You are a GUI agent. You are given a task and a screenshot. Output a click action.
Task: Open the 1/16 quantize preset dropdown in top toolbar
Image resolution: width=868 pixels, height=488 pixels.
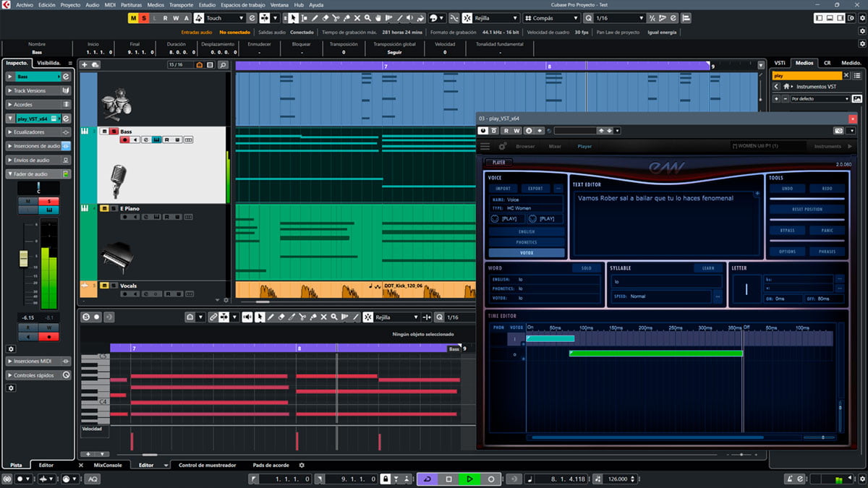point(620,17)
